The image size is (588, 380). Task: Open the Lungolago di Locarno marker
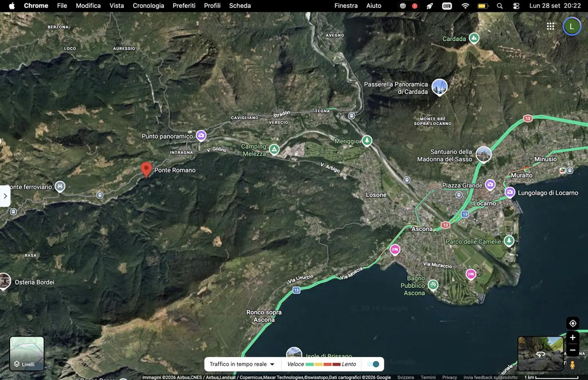pos(510,192)
